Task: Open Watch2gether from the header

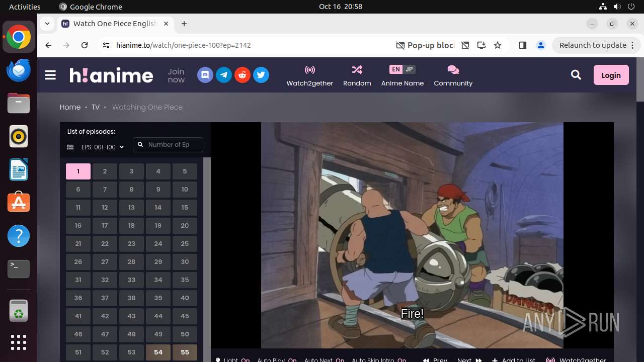Action: click(x=310, y=76)
